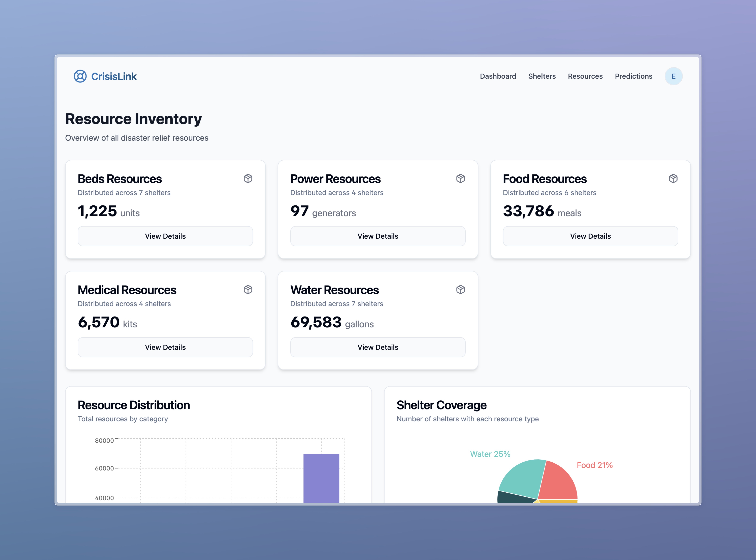This screenshot has width=756, height=560.
Task: Click the box icon on Power Resources card
Action: [460, 179]
